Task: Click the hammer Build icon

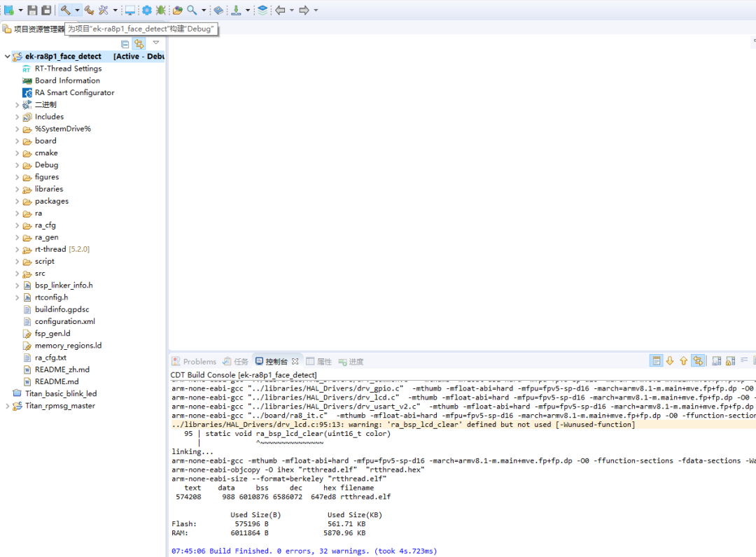Action: pyautogui.click(x=66, y=10)
